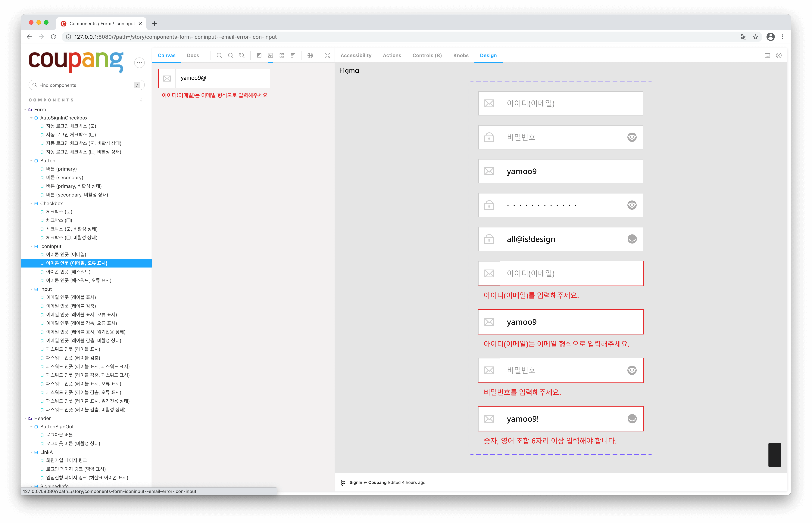Click the Figma logo in the footer
The width and height of the screenshot is (812, 523).
coord(343,482)
